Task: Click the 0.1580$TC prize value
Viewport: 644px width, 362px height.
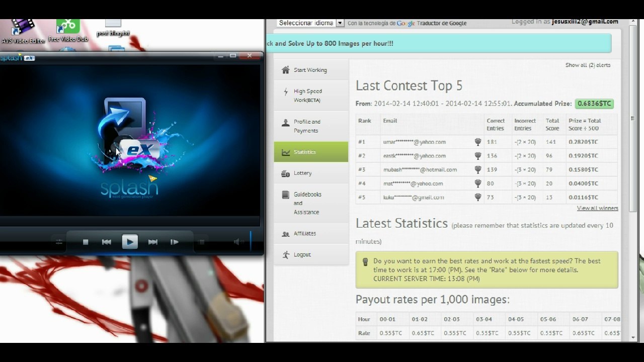Action: pyautogui.click(x=583, y=170)
